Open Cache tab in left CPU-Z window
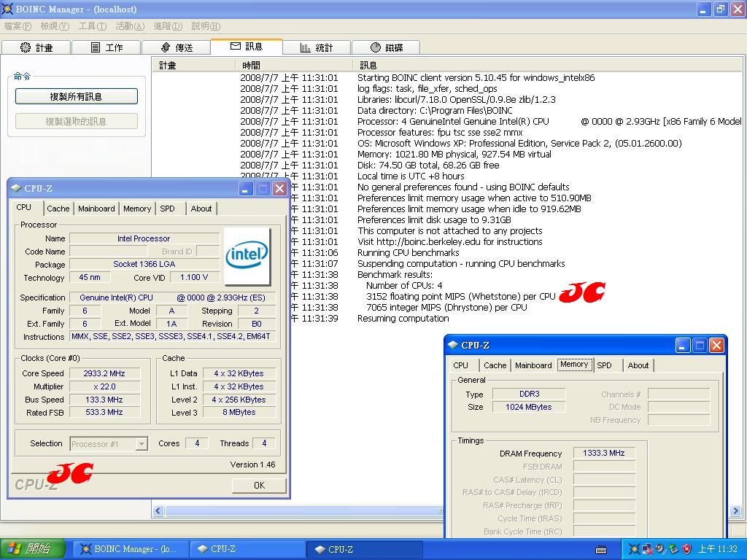This screenshot has height=560, width=747. pyautogui.click(x=58, y=209)
